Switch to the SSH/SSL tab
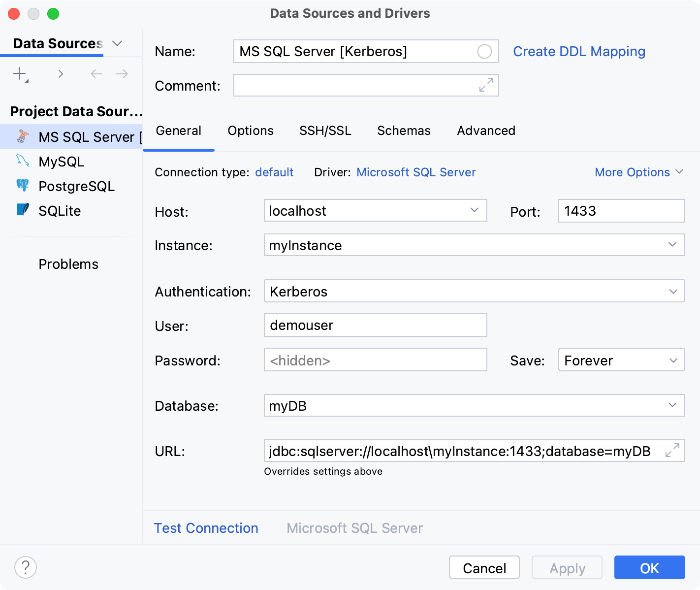The image size is (700, 590). [x=325, y=131]
